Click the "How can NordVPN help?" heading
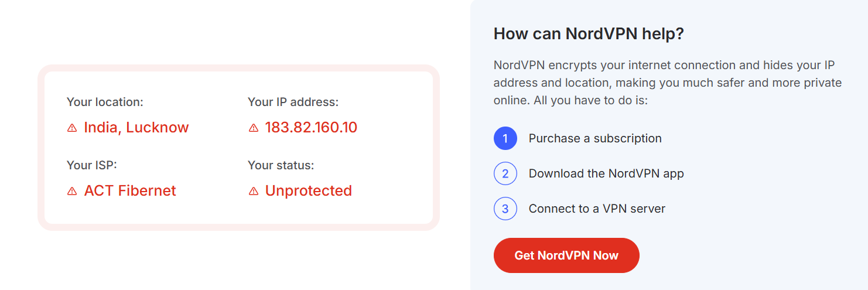Image resolution: width=868 pixels, height=290 pixels. pos(589,33)
